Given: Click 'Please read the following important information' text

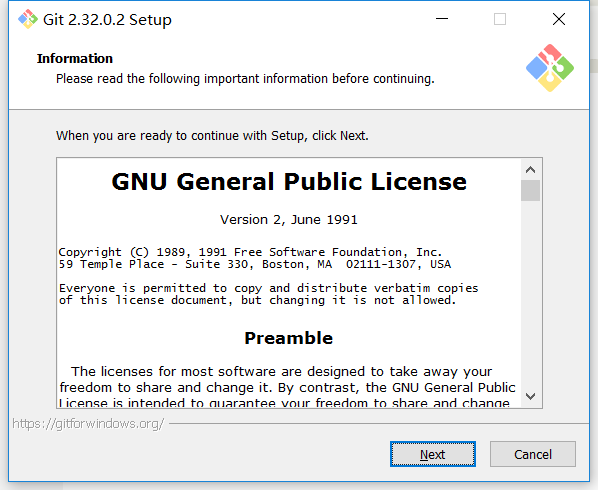Looking at the screenshot, I should pos(245,79).
